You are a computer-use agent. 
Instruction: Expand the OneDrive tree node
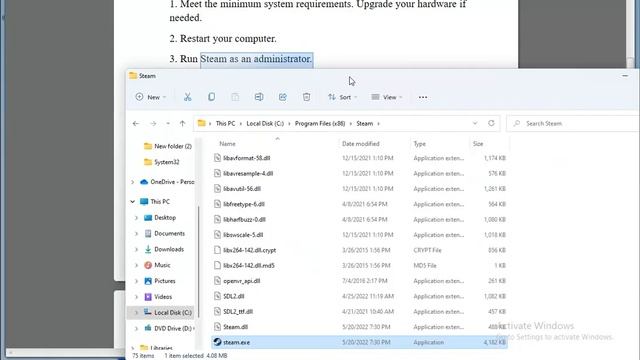(x=132, y=182)
